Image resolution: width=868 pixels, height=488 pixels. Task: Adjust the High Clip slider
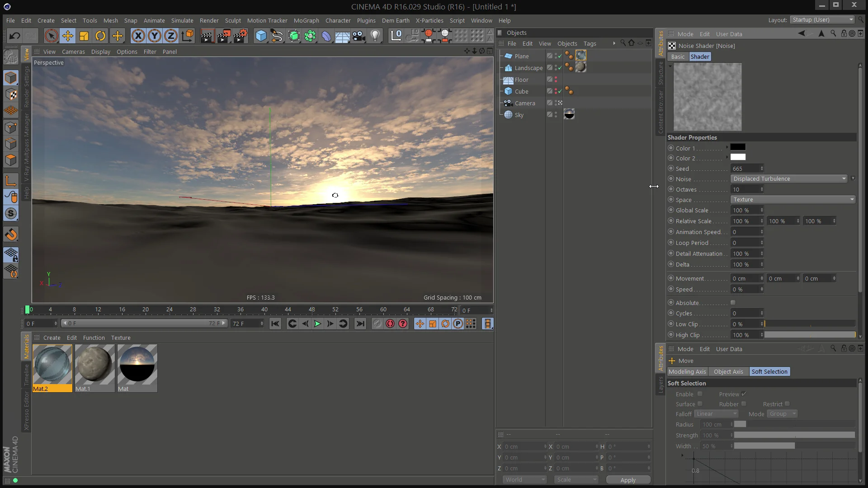click(x=810, y=335)
